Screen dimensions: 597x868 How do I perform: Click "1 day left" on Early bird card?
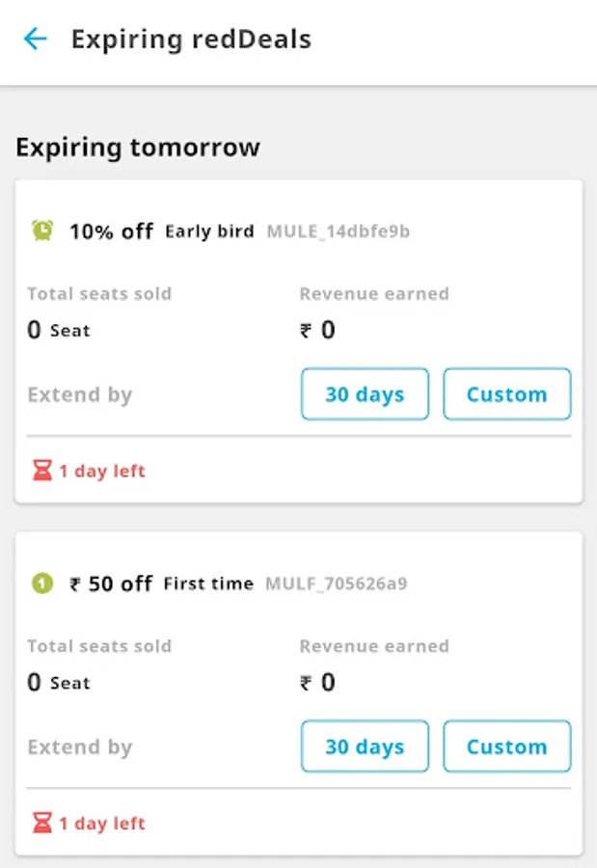coord(101,472)
